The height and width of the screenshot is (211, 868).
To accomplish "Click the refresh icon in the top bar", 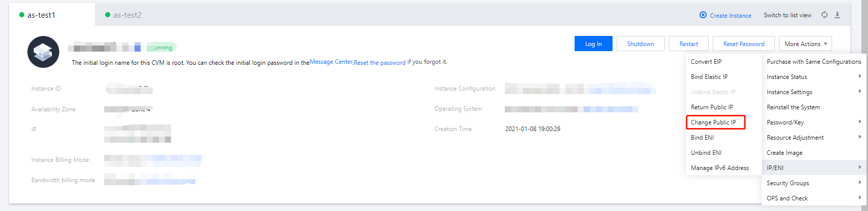I will pyautogui.click(x=824, y=15).
